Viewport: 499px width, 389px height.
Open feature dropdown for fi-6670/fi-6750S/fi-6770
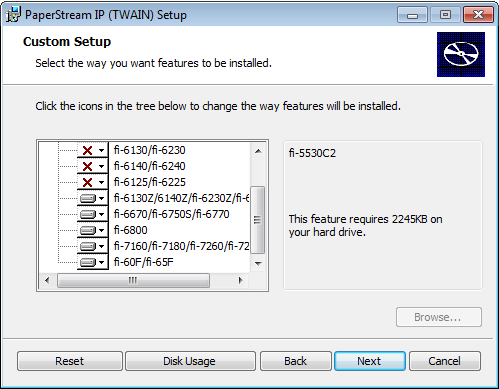point(93,214)
